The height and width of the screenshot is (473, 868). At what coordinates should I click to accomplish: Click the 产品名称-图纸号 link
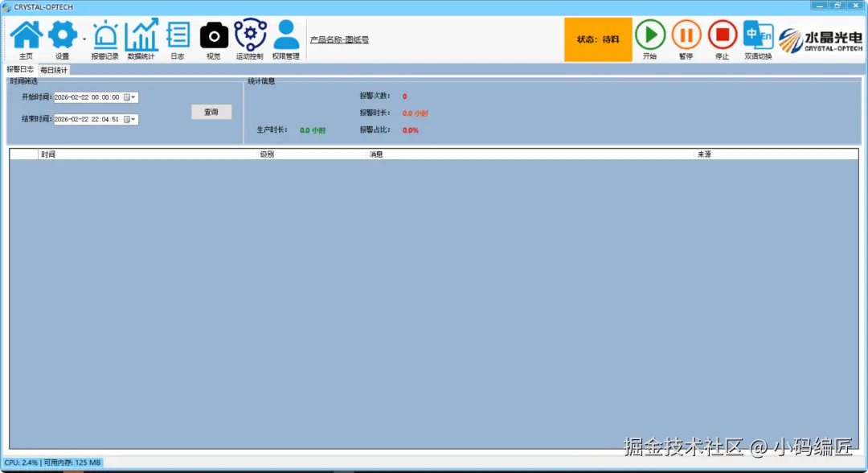tap(339, 40)
